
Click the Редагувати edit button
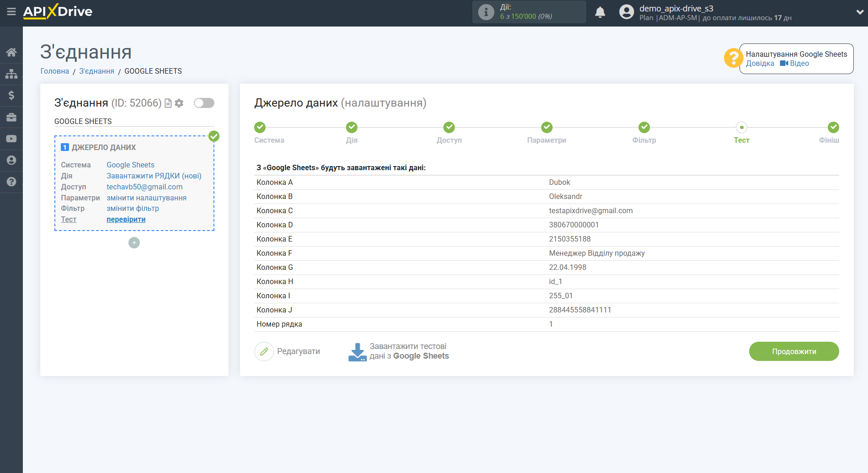[x=288, y=351]
